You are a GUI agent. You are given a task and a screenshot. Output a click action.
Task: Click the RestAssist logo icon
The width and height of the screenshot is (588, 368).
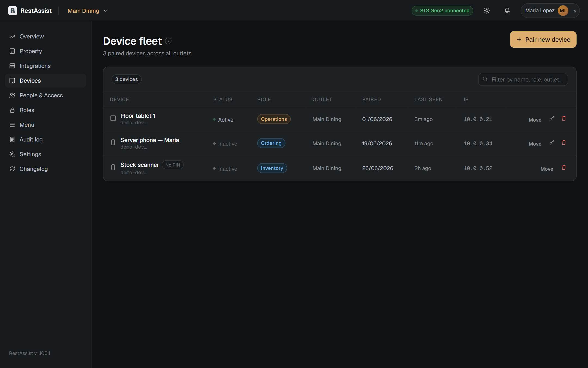click(13, 11)
